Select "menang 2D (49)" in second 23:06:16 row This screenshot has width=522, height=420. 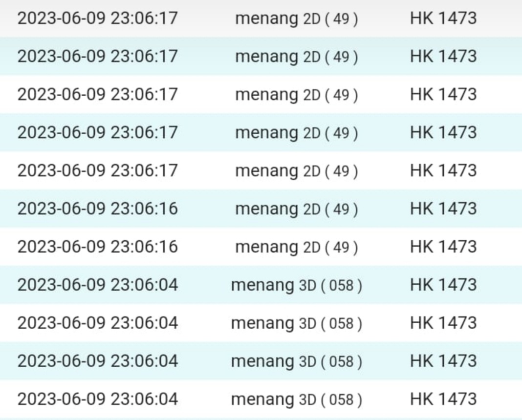tap(296, 247)
